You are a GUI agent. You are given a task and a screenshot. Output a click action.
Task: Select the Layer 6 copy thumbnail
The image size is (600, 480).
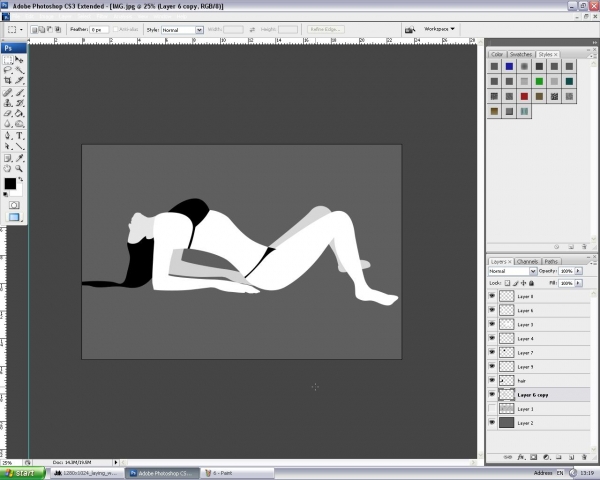pos(507,395)
